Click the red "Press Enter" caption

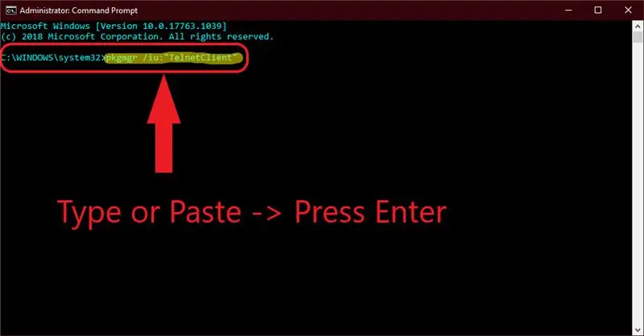coord(370,212)
